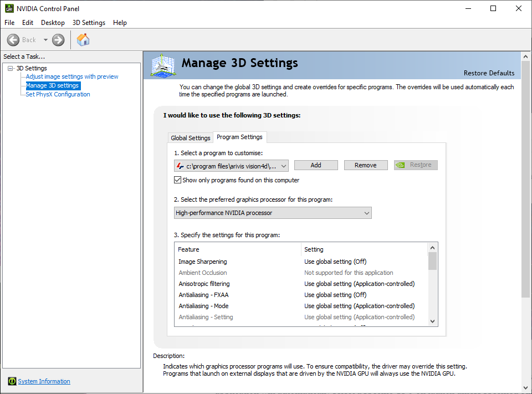This screenshot has height=394, width=532.
Task: Open the Edit menu
Action: (28, 23)
